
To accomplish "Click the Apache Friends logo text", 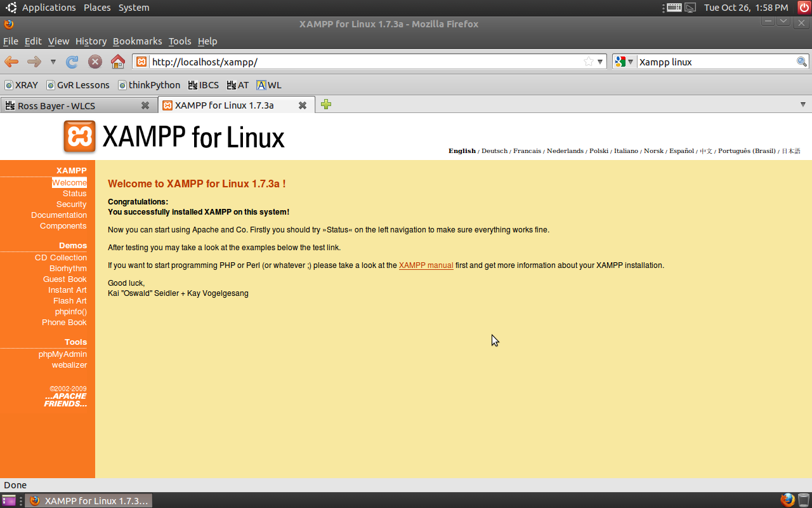I will [x=65, y=399].
